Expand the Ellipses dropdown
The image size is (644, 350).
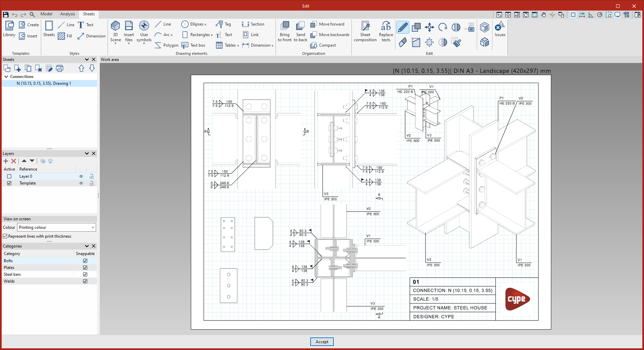pyautogui.click(x=205, y=25)
